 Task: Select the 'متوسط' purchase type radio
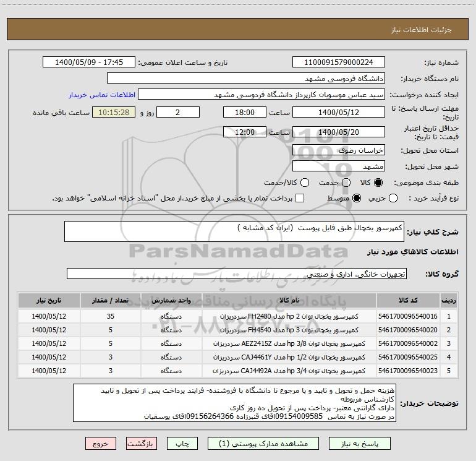click(357, 198)
